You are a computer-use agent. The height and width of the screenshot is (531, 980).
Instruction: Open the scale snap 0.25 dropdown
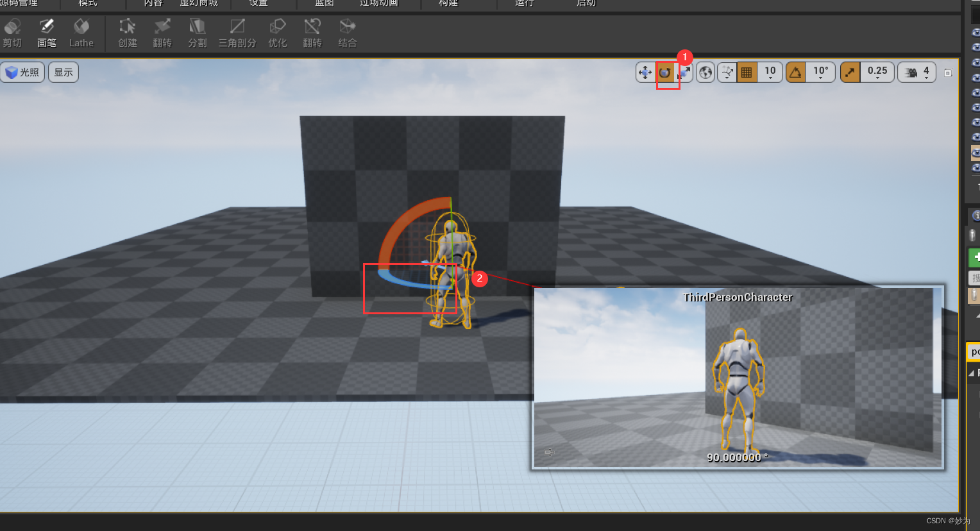tap(877, 72)
